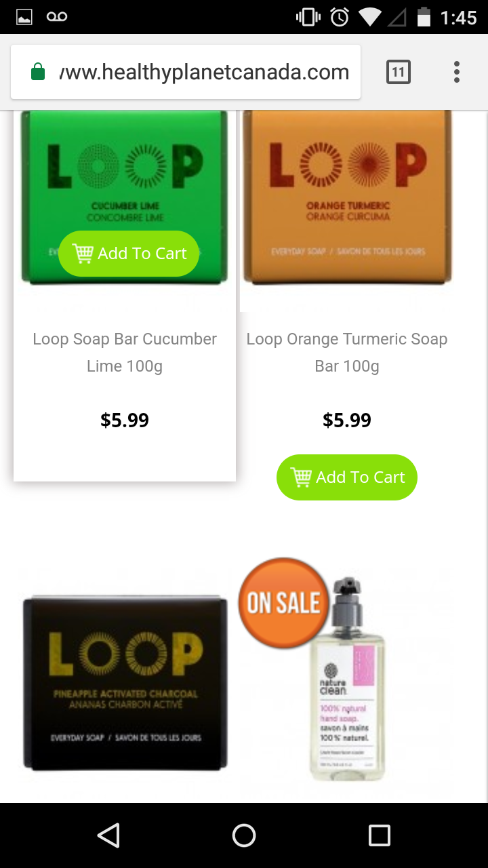The height and width of the screenshot is (868, 488).
Task: Open the Nature Clean hand soap image
Action: pyautogui.click(x=347, y=678)
